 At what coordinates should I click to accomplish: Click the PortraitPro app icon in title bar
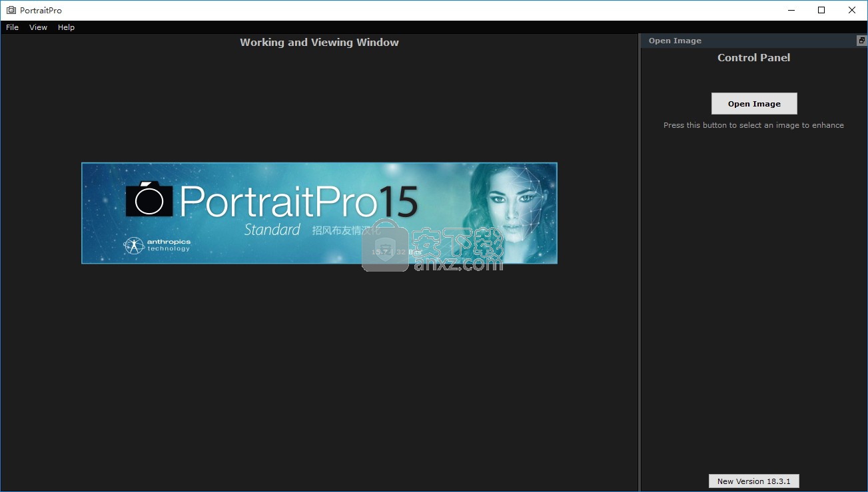[x=11, y=10]
